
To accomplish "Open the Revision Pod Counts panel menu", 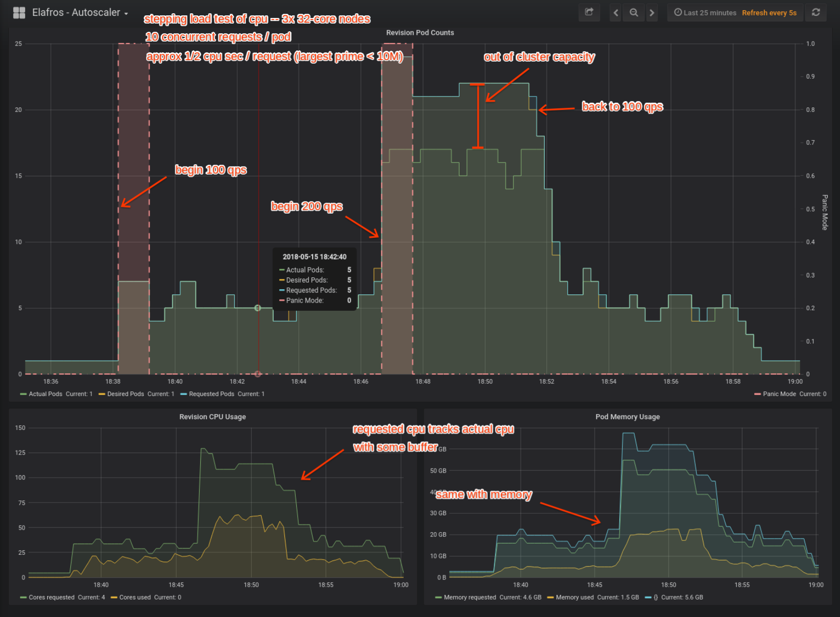I will coord(420,32).
